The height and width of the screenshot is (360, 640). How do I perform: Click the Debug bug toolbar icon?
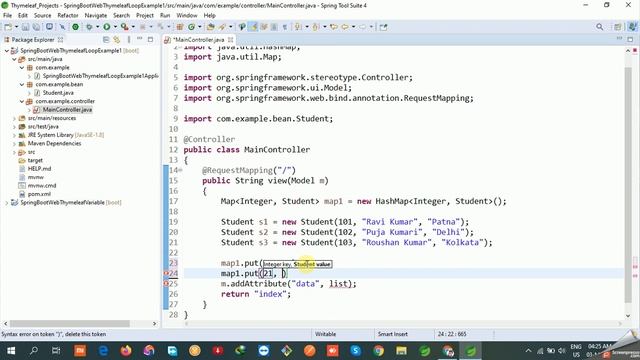coord(89,27)
